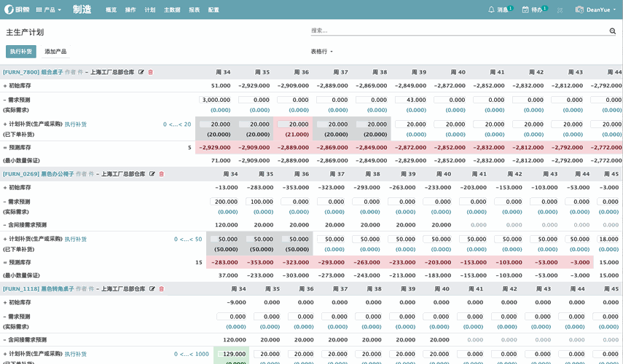The width and height of the screenshot is (623, 364).
Task: Open the 报表 menu
Action: coord(194,10)
